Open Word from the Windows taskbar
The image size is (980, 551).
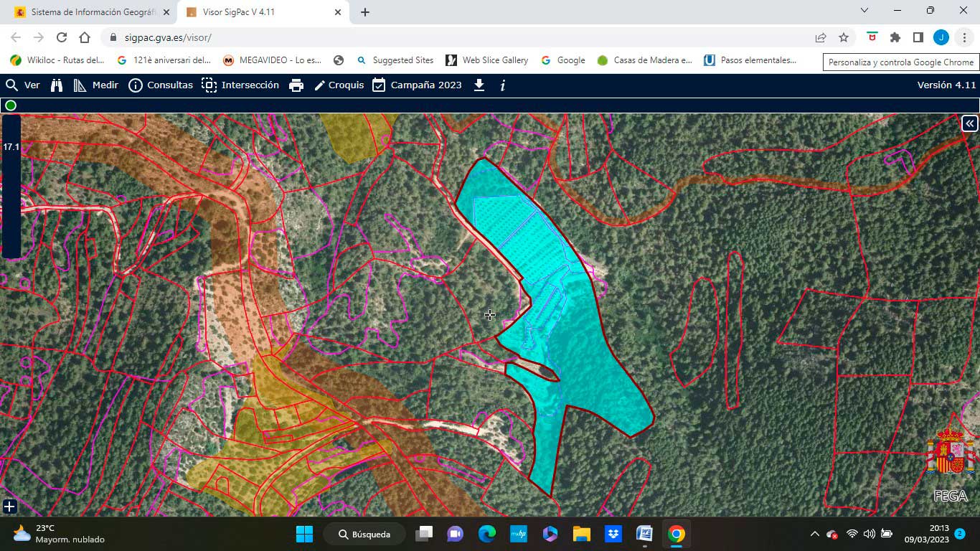click(644, 534)
